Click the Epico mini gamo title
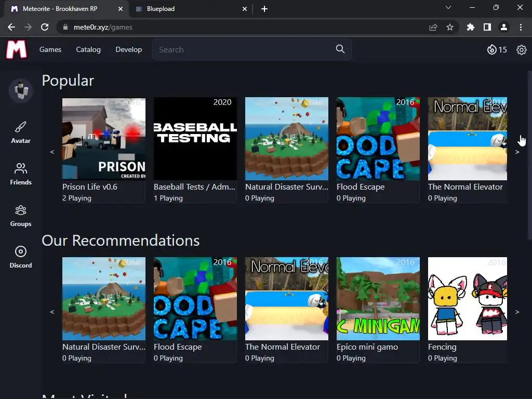This screenshot has width=532, height=399. pos(367,347)
